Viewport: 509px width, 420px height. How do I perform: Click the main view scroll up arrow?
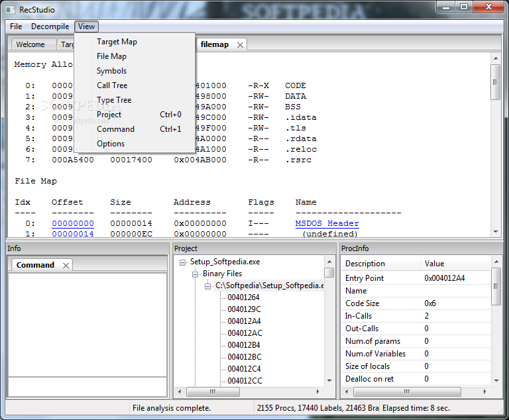click(496, 58)
